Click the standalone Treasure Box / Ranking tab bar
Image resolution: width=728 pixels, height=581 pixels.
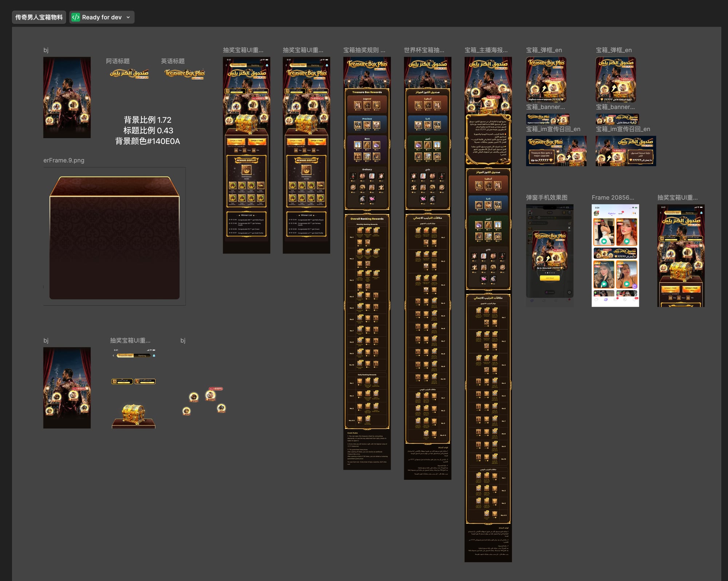(x=133, y=355)
